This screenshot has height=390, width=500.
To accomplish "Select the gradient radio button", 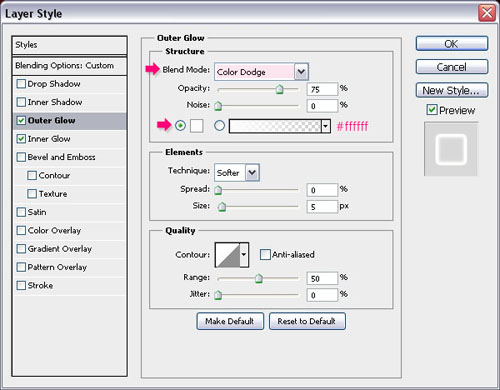I will [x=219, y=125].
